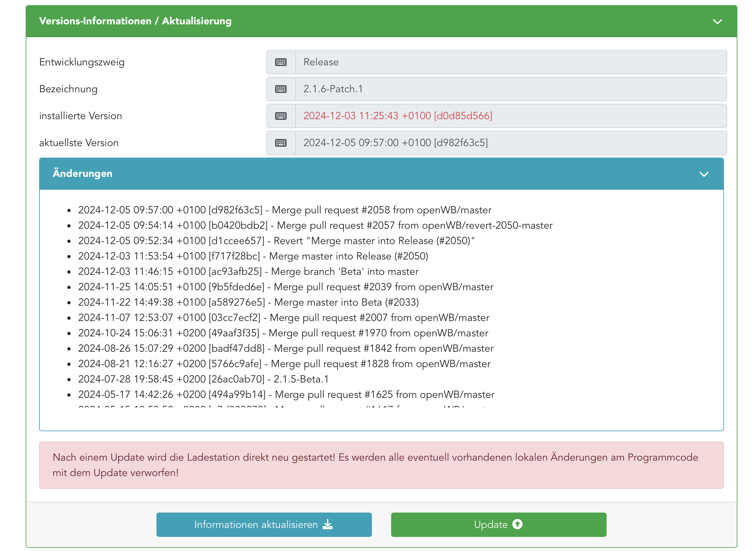Click download icon in Informationen aktualisieren button
Image resolution: width=756 pixels, height=551 pixels.
(328, 525)
